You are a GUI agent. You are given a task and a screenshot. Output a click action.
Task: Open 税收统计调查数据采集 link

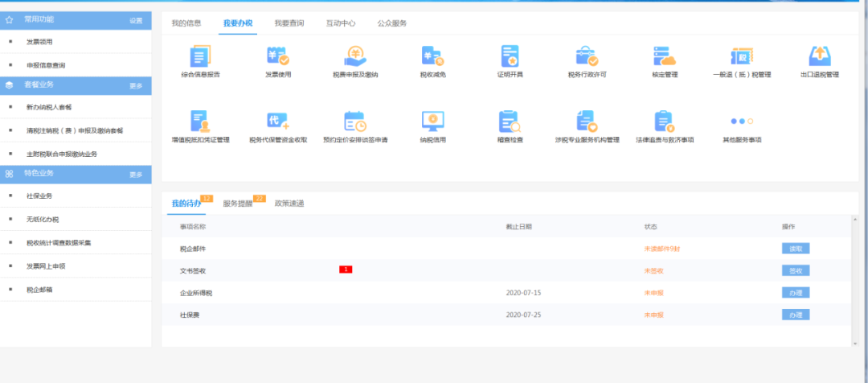tap(59, 243)
